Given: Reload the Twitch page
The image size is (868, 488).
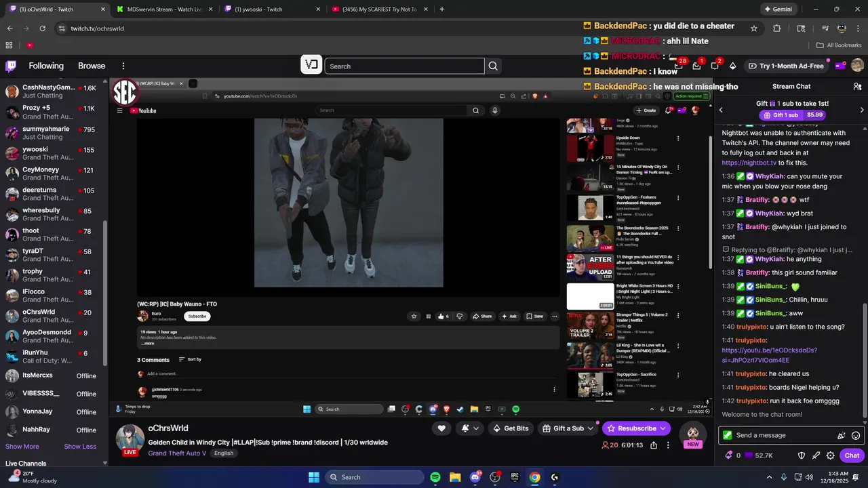Looking at the screenshot, I should point(43,28).
